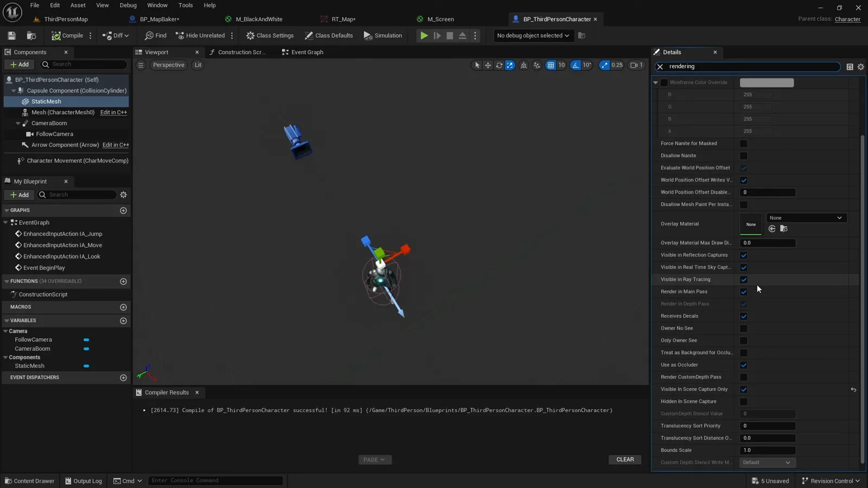
Task: Open the Overlay Material None dropdown
Action: 806,218
